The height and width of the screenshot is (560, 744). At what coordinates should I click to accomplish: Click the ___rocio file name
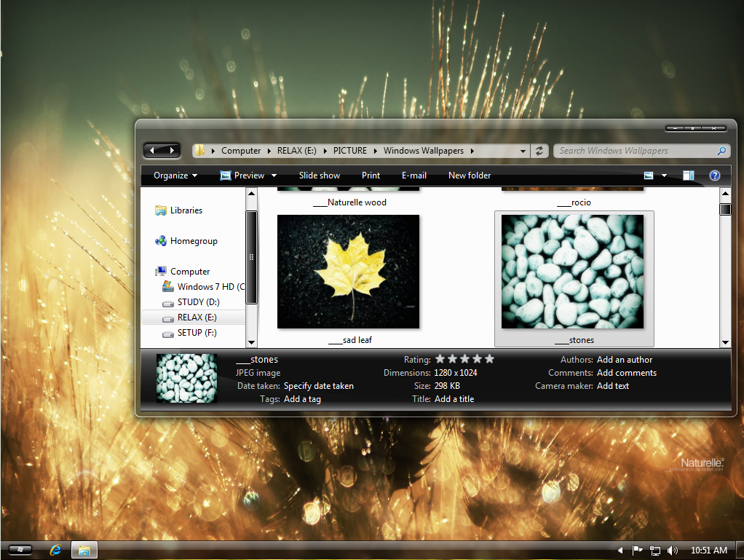point(574,202)
